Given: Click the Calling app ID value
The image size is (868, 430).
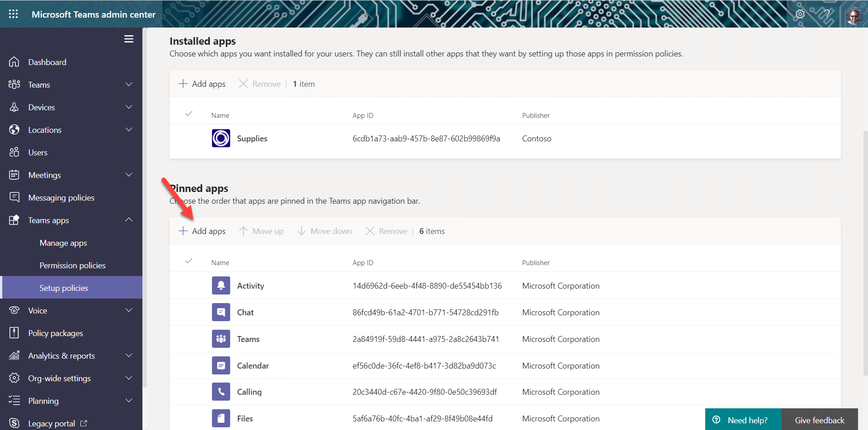Looking at the screenshot, I should point(425,392).
